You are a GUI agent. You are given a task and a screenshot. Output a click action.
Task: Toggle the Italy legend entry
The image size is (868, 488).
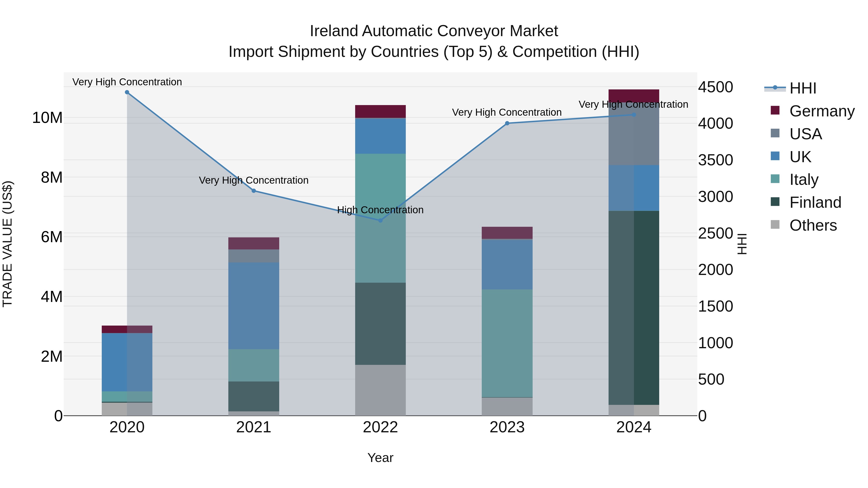(794, 180)
